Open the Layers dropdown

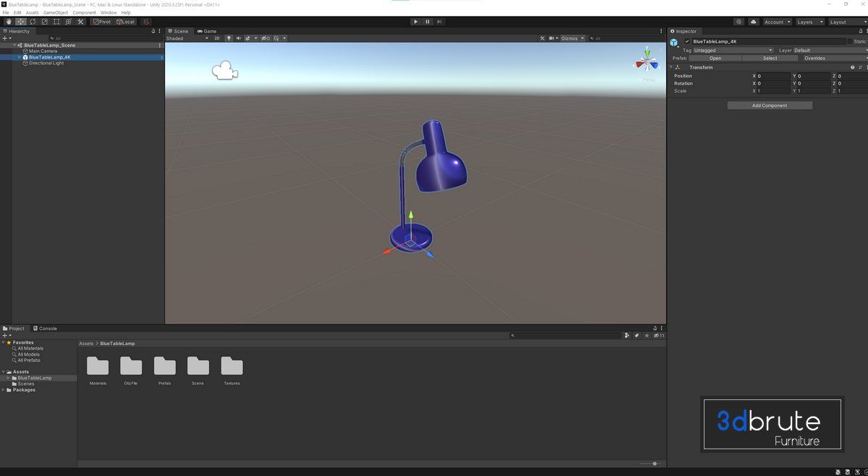click(809, 22)
